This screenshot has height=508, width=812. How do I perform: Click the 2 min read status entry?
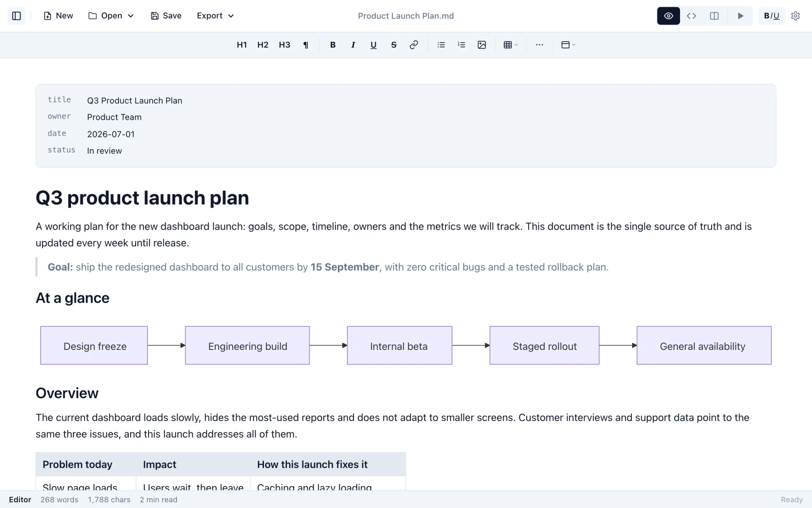158,500
